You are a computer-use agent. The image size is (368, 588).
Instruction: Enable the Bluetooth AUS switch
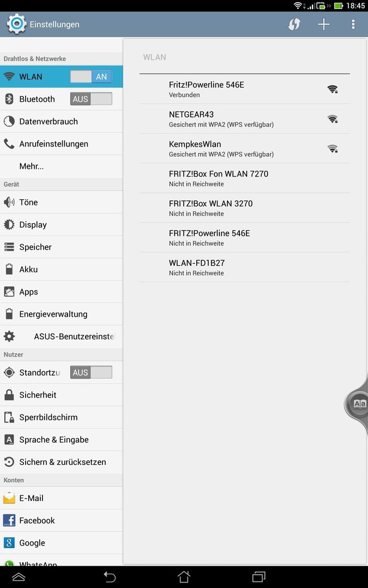pyautogui.click(x=91, y=99)
